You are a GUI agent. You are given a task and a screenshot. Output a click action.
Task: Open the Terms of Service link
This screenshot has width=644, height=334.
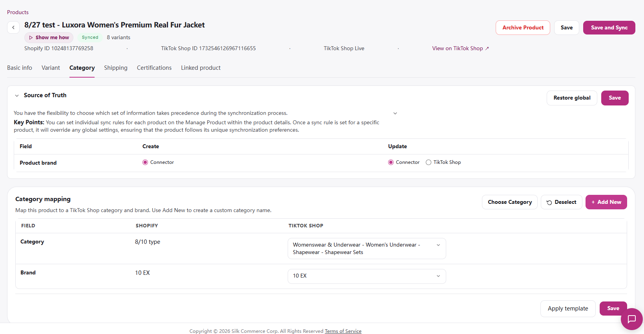point(343,331)
